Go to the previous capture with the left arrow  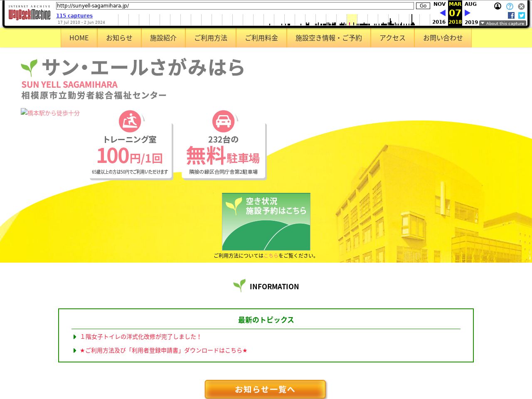(x=443, y=13)
